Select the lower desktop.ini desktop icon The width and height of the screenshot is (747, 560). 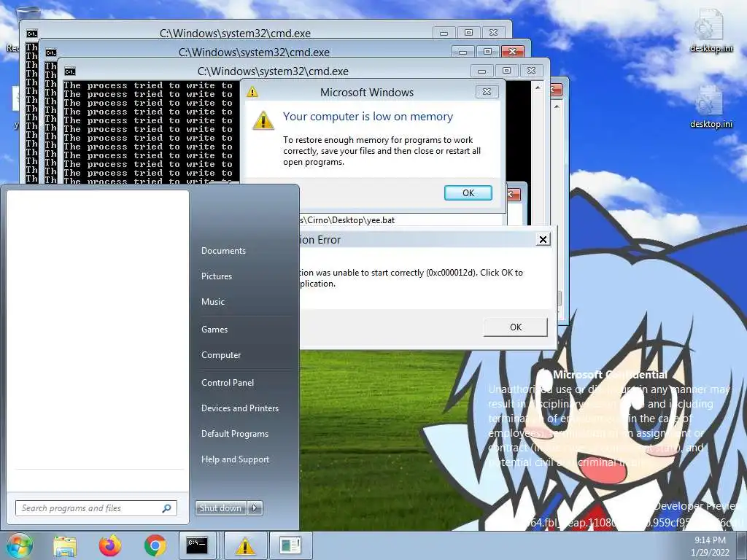tap(711, 107)
